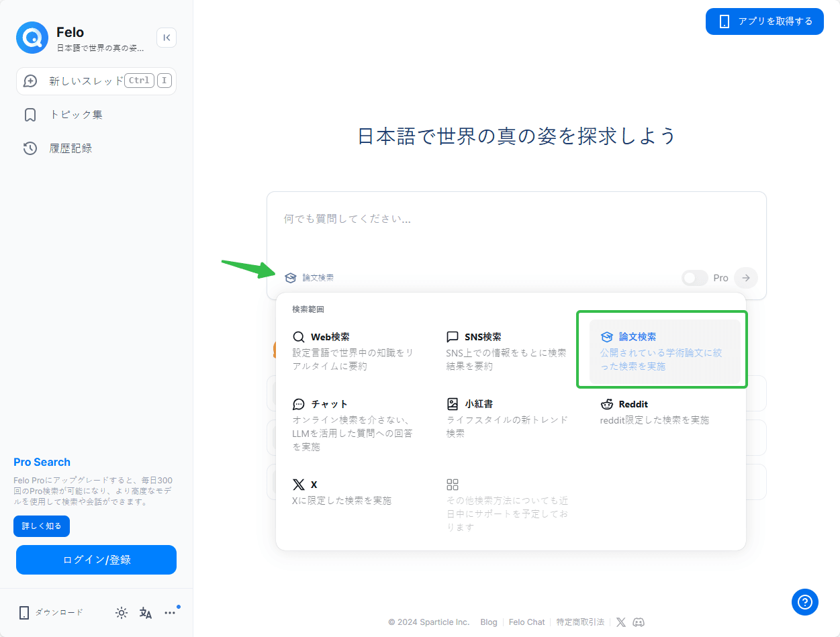Toggle the Pro search switch

coord(695,278)
